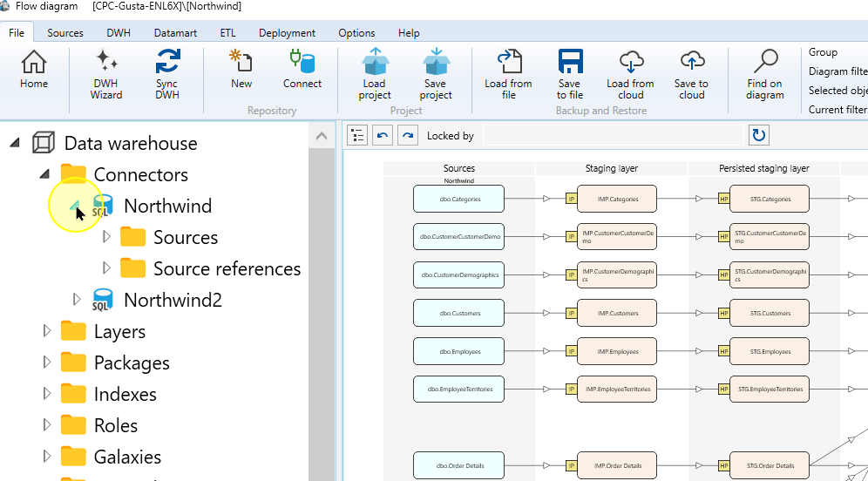868x481 pixels.
Task: Expand the Sources folder
Action: coord(106,237)
